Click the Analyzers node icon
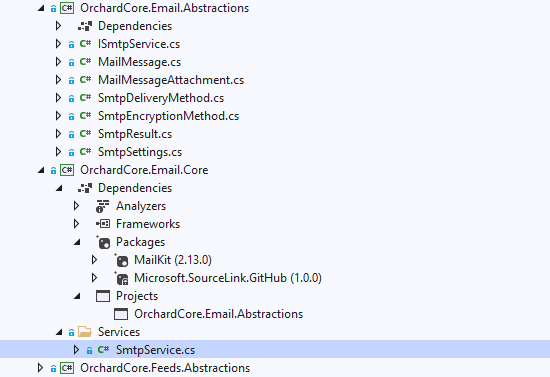Viewport: 550px width, 377px height. 103,206
